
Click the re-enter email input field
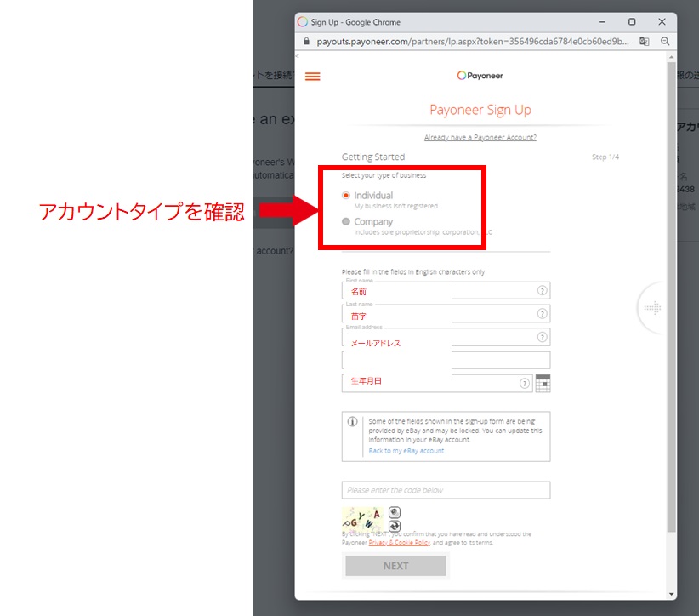(446, 361)
